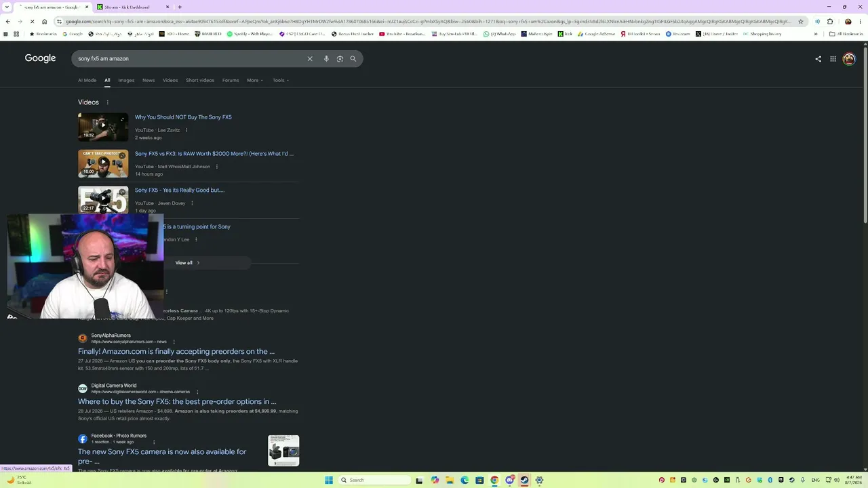Screen dimensions: 868x488
Task: Share the search results page
Action: point(818,59)
